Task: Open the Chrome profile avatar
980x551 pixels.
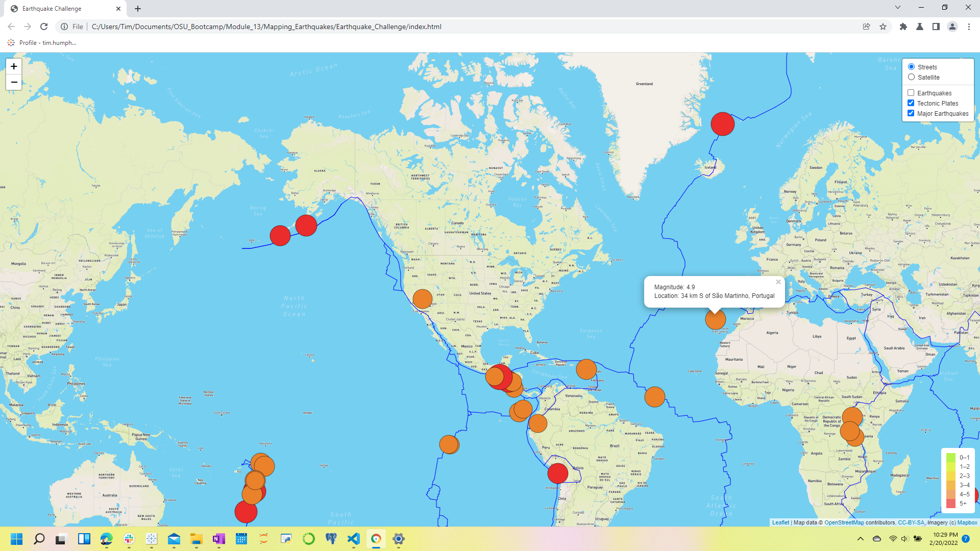Action: point(952,27)
